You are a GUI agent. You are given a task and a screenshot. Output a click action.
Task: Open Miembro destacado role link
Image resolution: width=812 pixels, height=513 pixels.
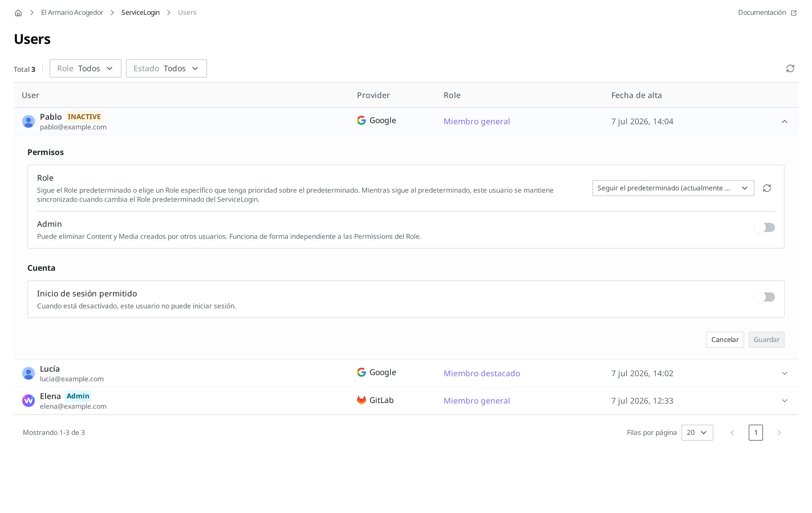click(482, 373)
